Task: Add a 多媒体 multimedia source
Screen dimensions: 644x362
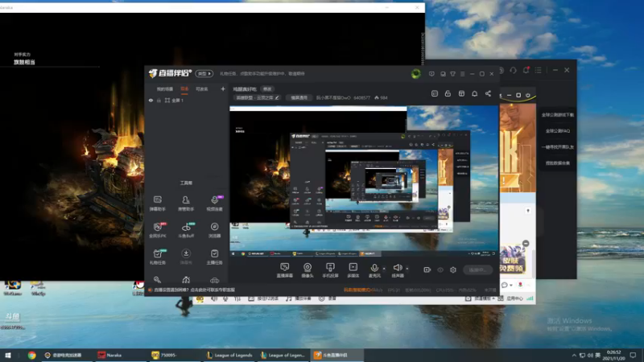Action: [353, 270]
